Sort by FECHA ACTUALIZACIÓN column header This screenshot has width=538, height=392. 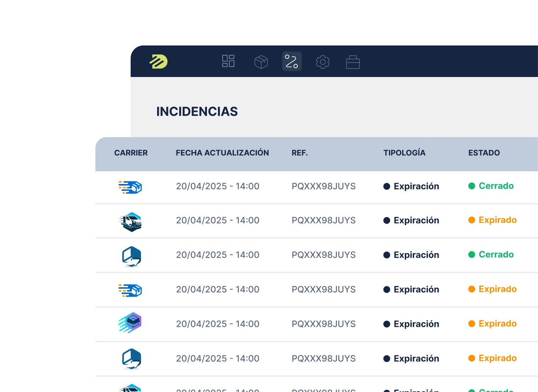coord(222,153)
